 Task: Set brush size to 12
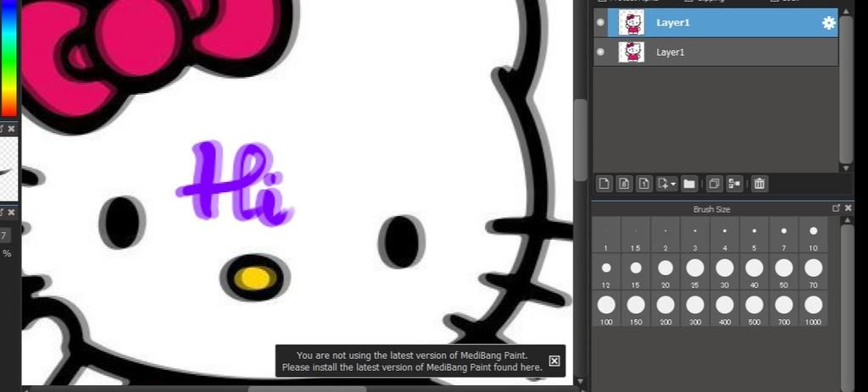606,272
